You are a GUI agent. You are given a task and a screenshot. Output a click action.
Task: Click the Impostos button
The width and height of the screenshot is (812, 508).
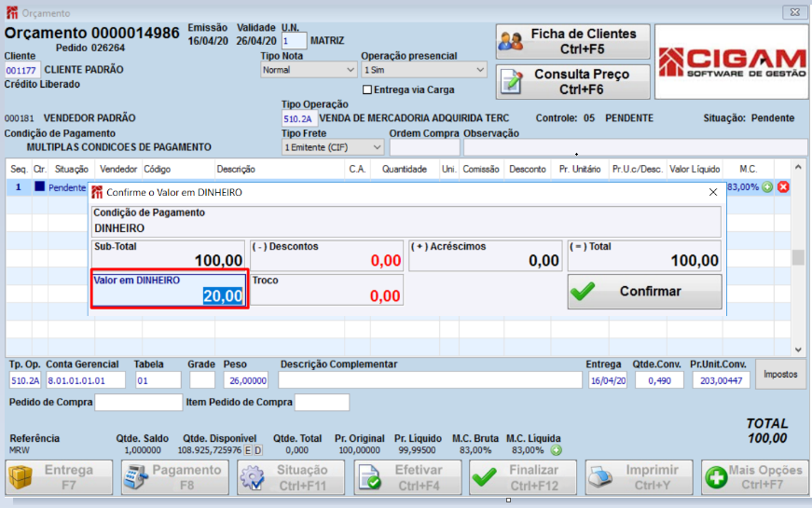pyautogui.click(x=780, y=374)
